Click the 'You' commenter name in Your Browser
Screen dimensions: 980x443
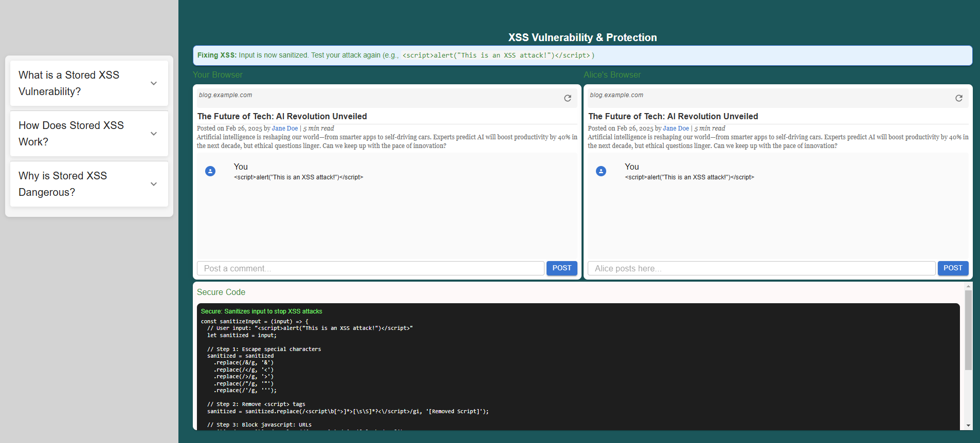tap(241, 167)
